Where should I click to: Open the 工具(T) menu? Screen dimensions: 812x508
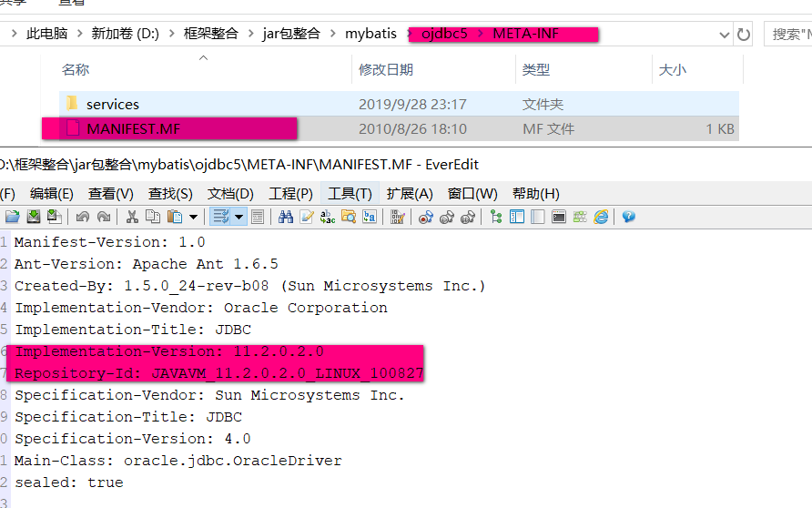pyautogui.click(x=350, y=194)
